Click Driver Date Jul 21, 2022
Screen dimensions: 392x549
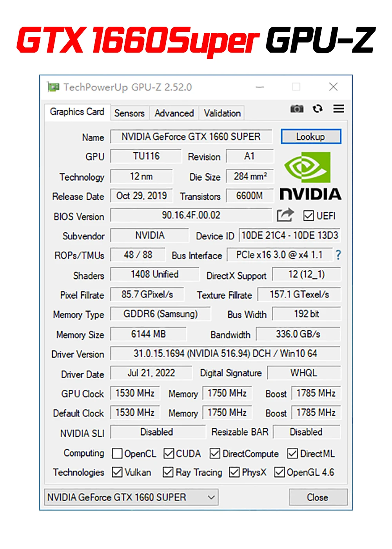click(x=151, y=373)
